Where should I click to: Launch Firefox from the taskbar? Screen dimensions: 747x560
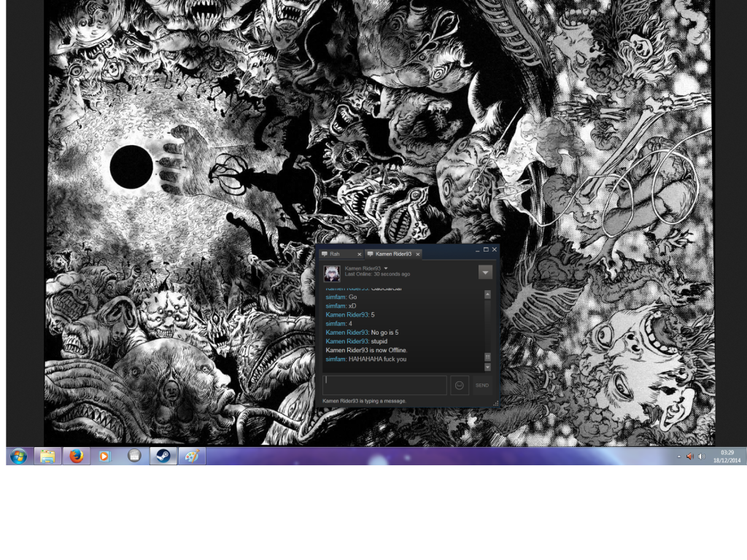(76, 456)
